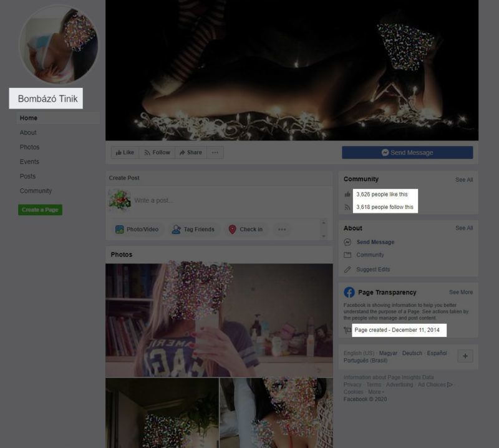499x448 pixels.
Task: Click See More in Page Transparency
Action: (460, 292)
